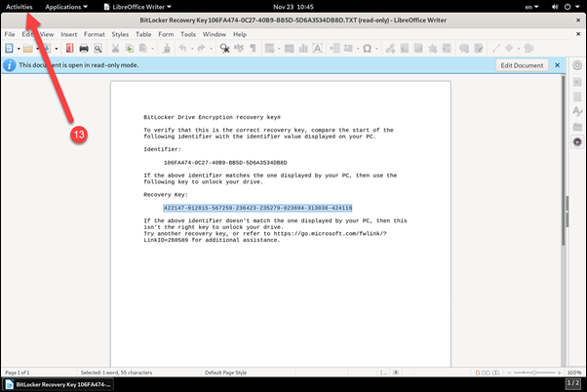Open sidebar Gallery panel icon

pyautogui.click(x=577, y=127)
